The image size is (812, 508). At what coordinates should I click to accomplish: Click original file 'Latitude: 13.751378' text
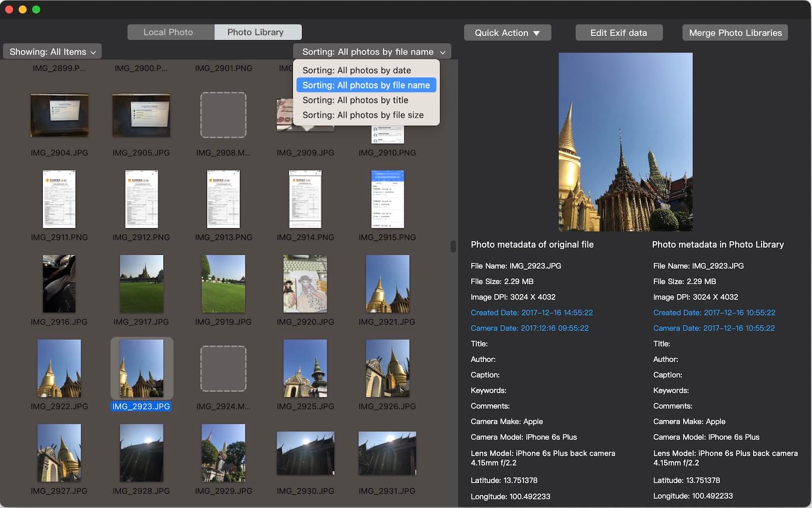click(504, 480)
